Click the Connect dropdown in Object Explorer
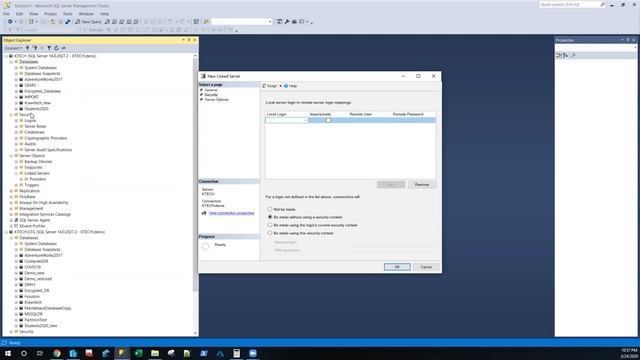The height and width of the screenshot is (360, 640). tap(13, 48)
